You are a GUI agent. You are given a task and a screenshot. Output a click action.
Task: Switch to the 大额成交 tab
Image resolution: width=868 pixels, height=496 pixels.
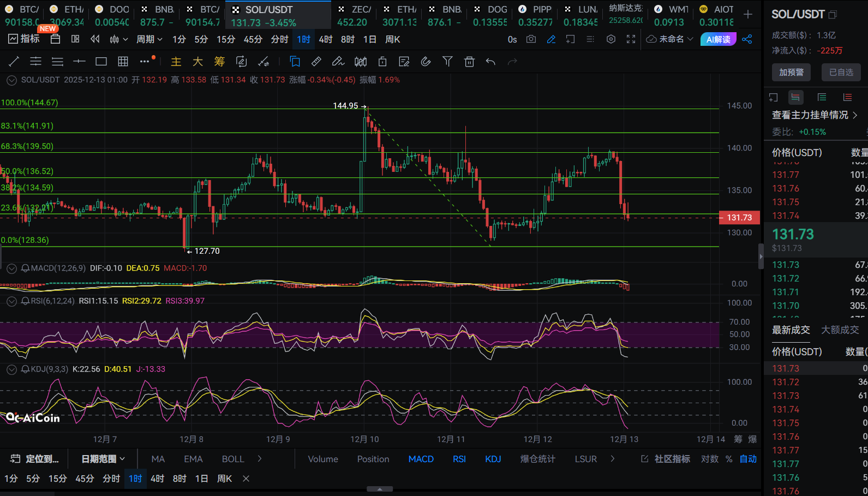point(840,330)
